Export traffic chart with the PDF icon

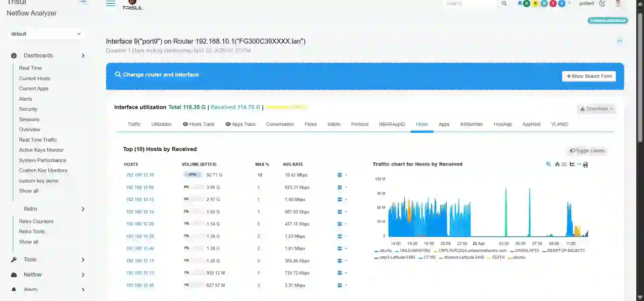[x=586, y=164]
